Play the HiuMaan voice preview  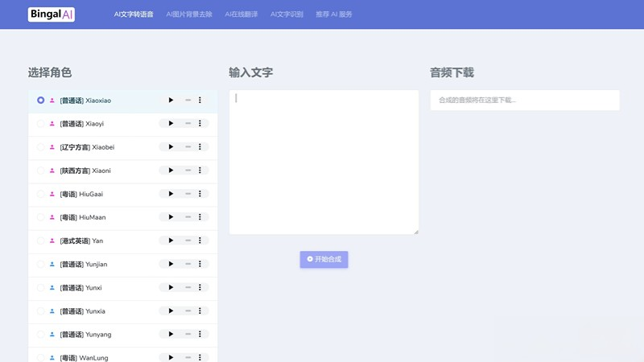[x=171, y=217]
